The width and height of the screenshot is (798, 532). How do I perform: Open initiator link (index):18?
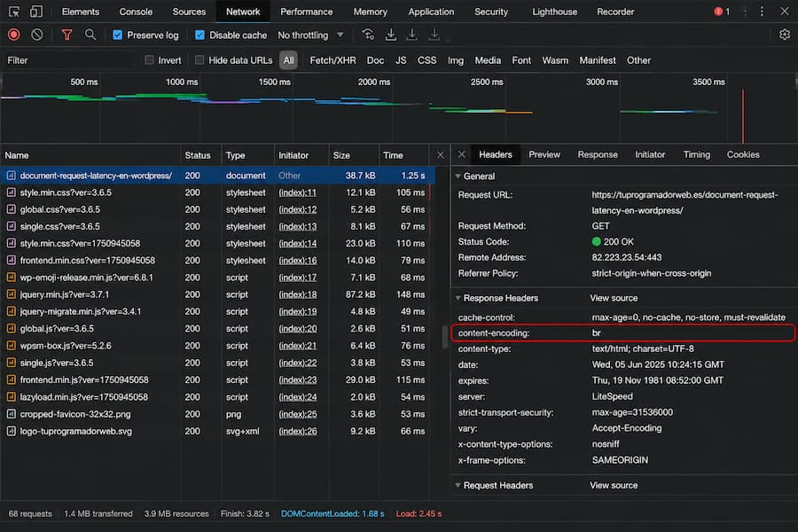(x=297, y=294)
